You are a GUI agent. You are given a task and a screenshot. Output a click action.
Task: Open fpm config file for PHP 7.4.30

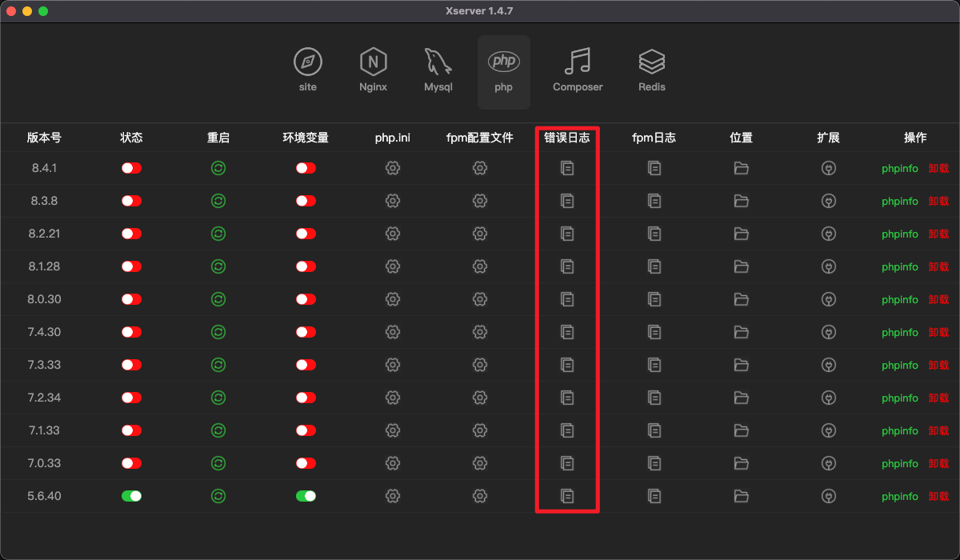[480, 332]
